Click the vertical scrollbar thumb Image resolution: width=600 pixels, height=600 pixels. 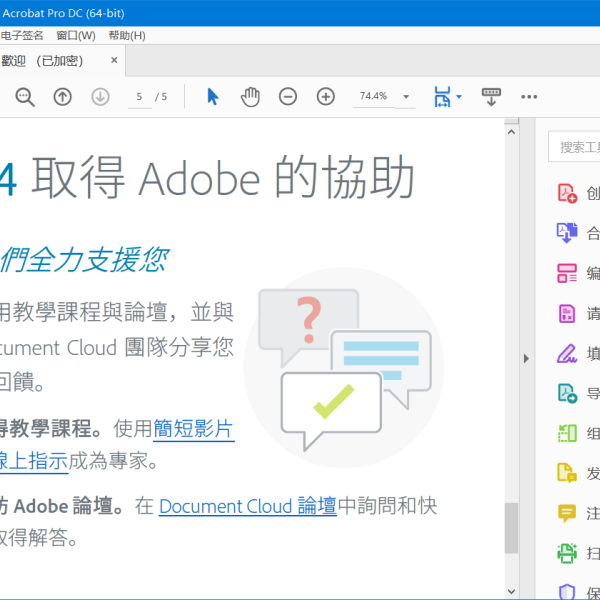pyautogui.click(x=511, y=528)
